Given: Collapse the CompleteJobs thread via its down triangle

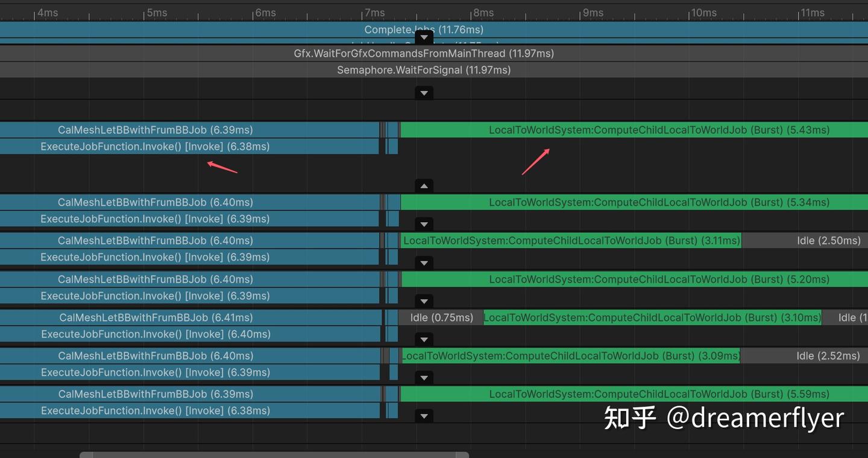Looking at the screenshot, I should (x=424, y=36).
